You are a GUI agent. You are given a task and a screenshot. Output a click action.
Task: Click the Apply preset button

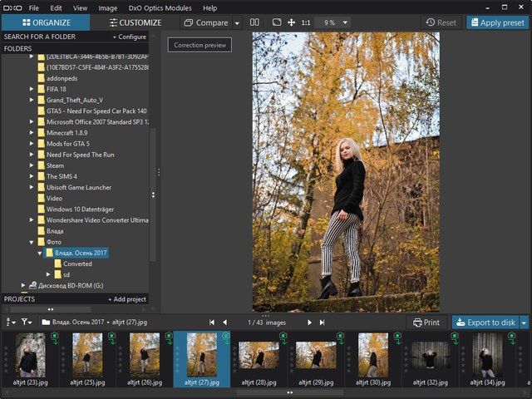tap(496, 22)
